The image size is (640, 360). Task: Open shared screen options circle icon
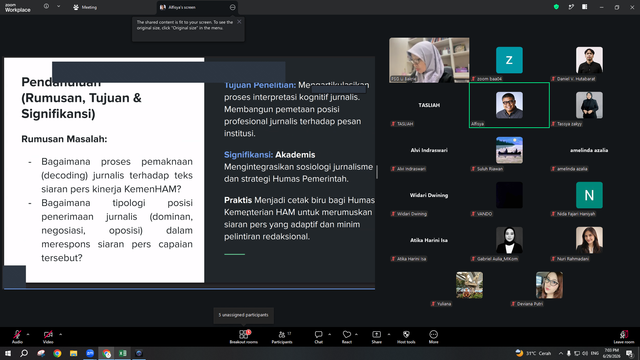[233, 7]
